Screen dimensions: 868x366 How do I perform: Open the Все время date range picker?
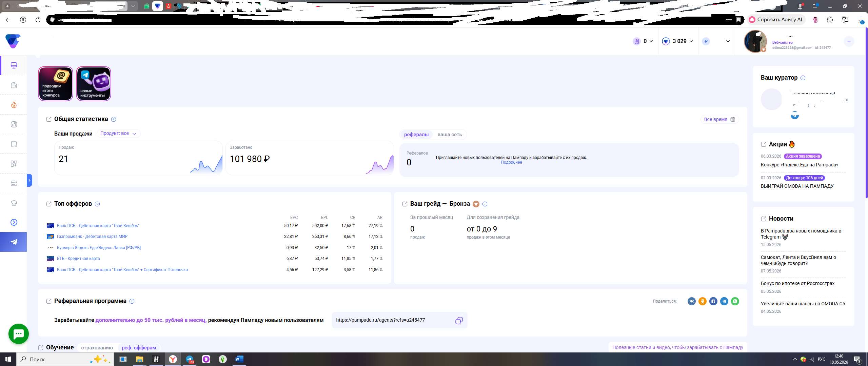tap(719, 119)
